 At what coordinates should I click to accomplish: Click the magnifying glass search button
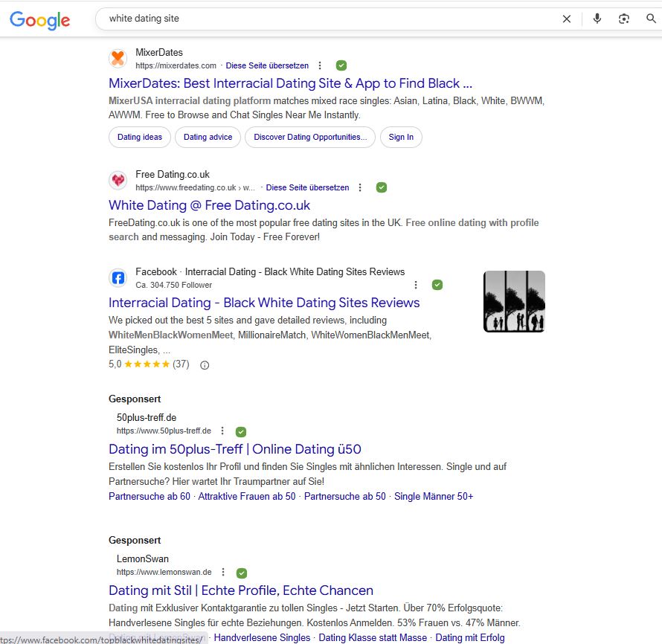click(x=651, y=19)
